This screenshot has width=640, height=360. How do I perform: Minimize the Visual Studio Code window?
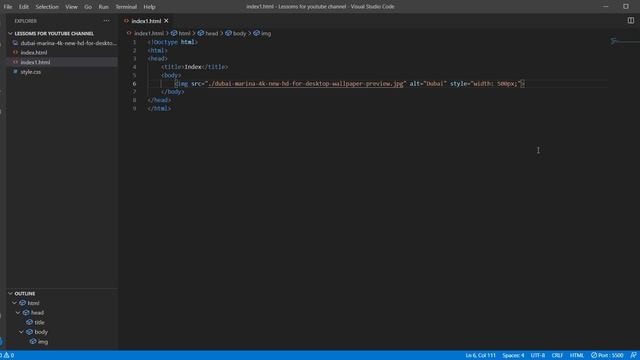pos(606,7)
